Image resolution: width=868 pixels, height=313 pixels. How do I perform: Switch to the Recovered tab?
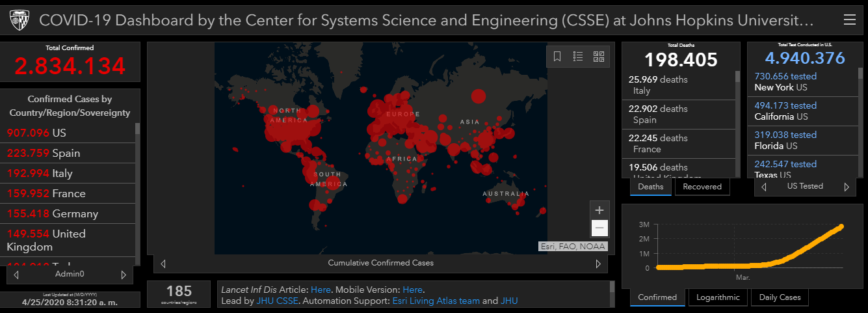702,187
